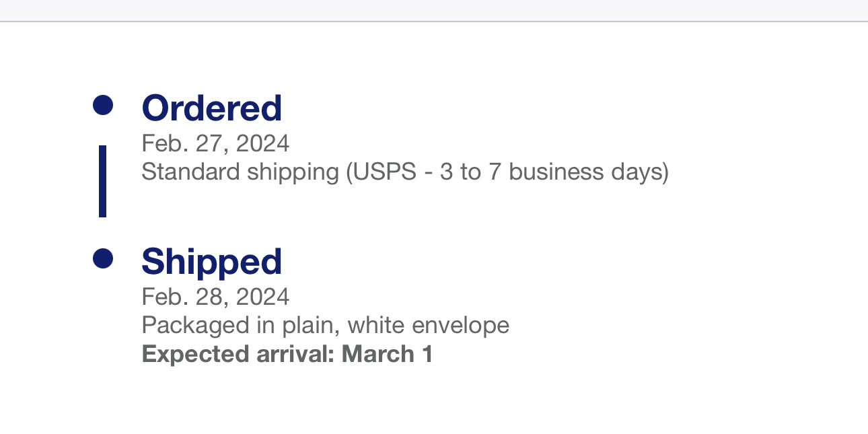Click the Shipped step bullet dot
Viewport: 868px width, 434px height.
(103, 258)
